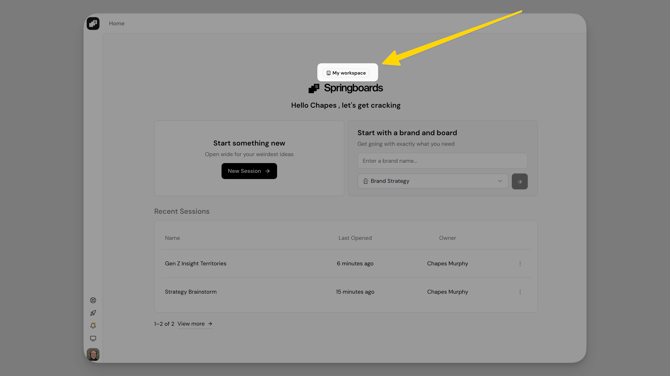Screen dimensions: 670x376
Task: Open the options menu for Gen Z Insight Territories
Action: 520,264
